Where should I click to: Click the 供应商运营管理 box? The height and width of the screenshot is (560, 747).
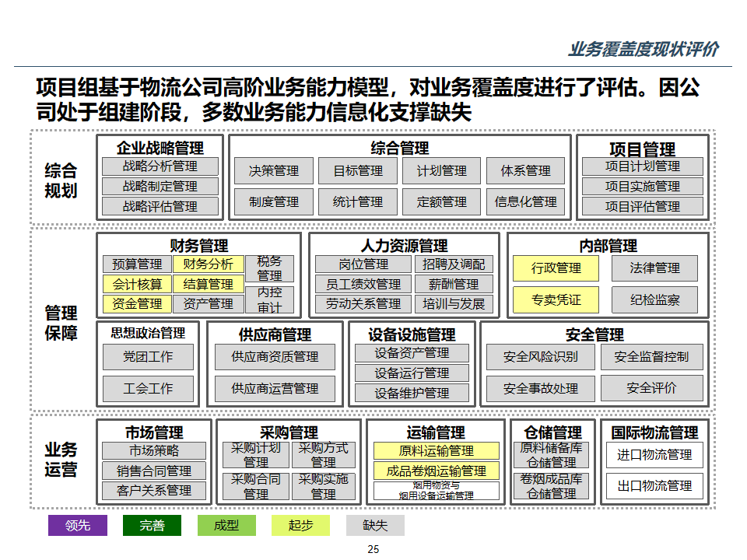point(275,389)
